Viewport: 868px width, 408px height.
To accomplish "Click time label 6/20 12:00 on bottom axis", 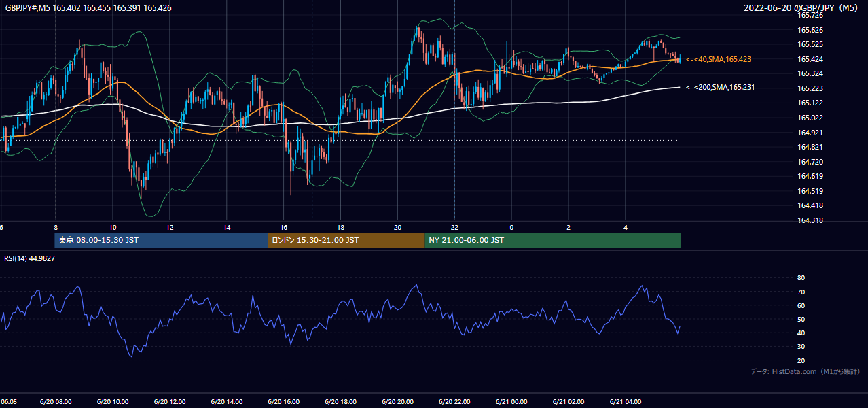I will (x=170, y=402).
